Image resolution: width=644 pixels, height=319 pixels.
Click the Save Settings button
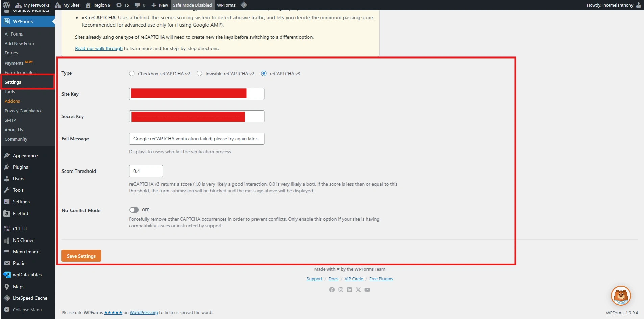click(x=81, y=256)
